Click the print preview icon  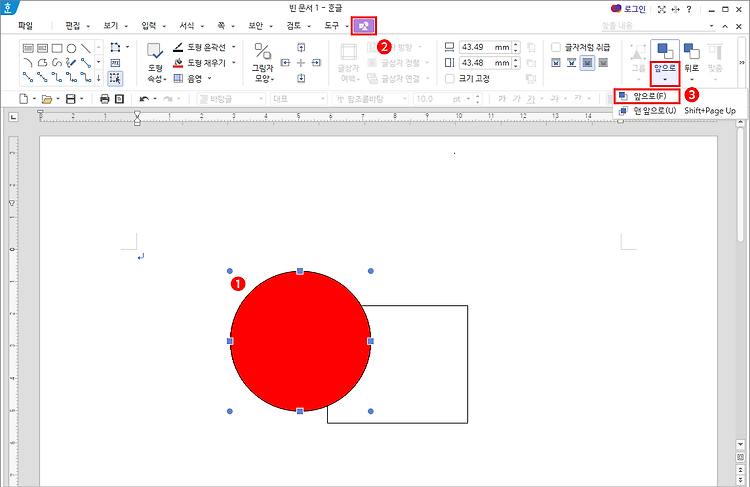click(120, 99)
